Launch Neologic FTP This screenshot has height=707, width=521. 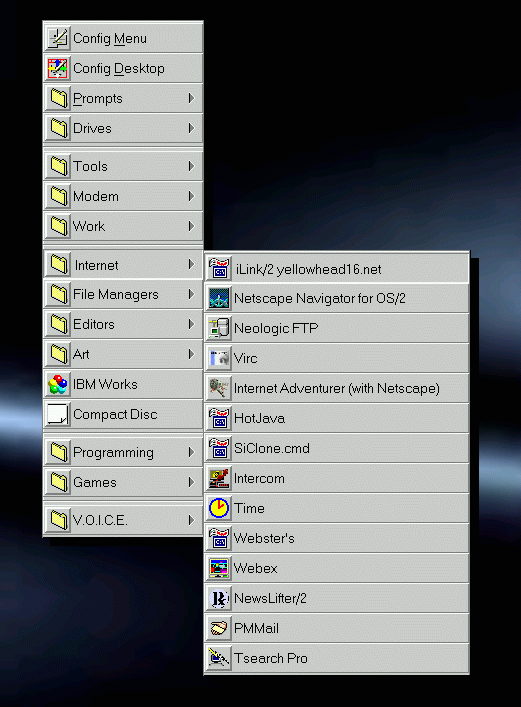[x=337, y=328]
